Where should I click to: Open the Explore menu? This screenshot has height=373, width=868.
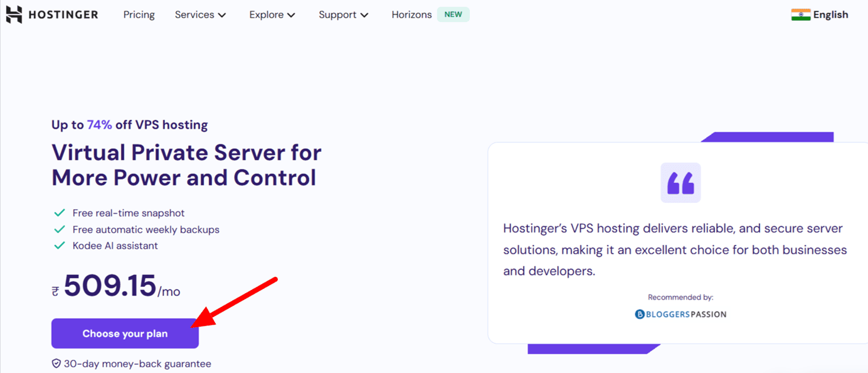[x=272, y=14]
